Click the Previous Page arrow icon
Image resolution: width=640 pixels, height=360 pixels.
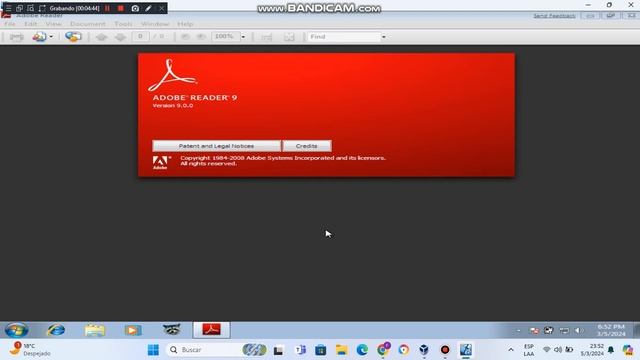(x=101, y=37)
